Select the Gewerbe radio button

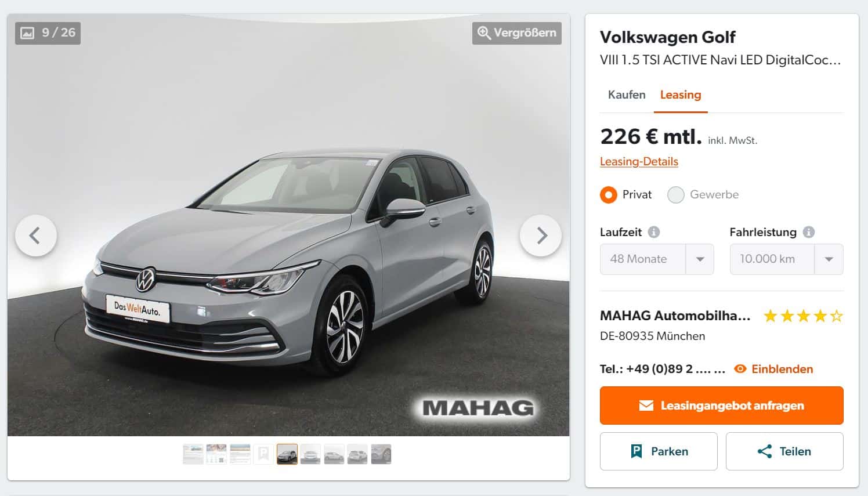pyautogui.click(x=676, y=195)
